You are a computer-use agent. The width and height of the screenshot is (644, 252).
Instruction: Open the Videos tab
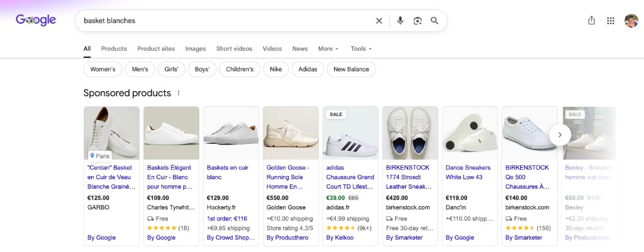click(x=272, y=48)
